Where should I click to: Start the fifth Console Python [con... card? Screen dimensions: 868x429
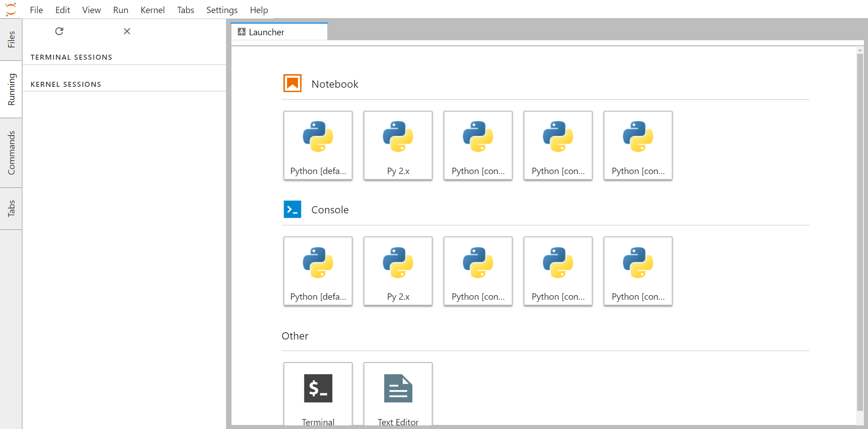638,271
